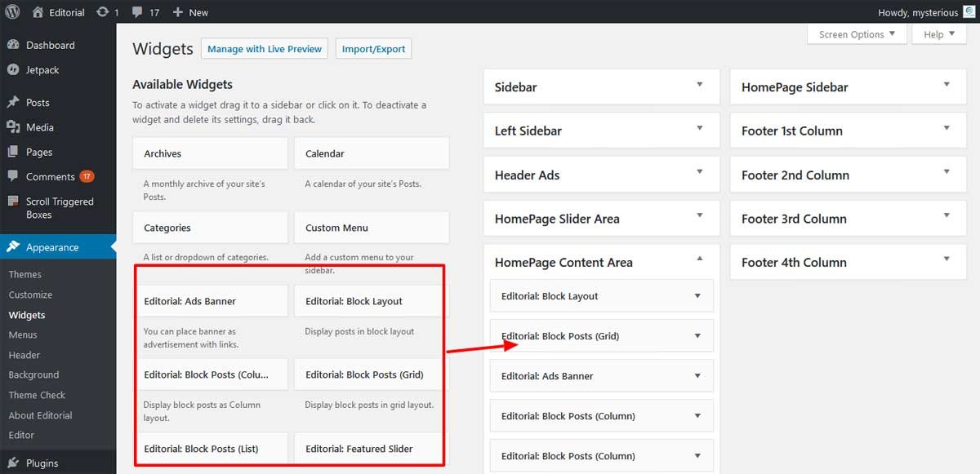Click the Media icon in sidebar
The height and width of the screenshot is (474, 980).
pos(13,127)
